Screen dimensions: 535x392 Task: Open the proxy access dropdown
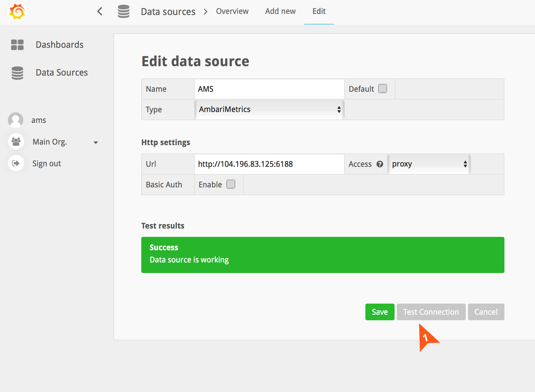pos(429,164)
